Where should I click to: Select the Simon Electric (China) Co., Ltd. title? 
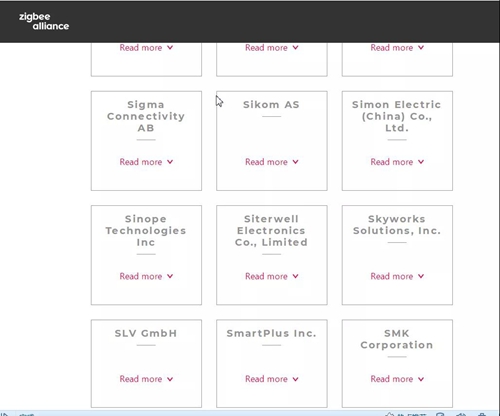click(397, 116)
